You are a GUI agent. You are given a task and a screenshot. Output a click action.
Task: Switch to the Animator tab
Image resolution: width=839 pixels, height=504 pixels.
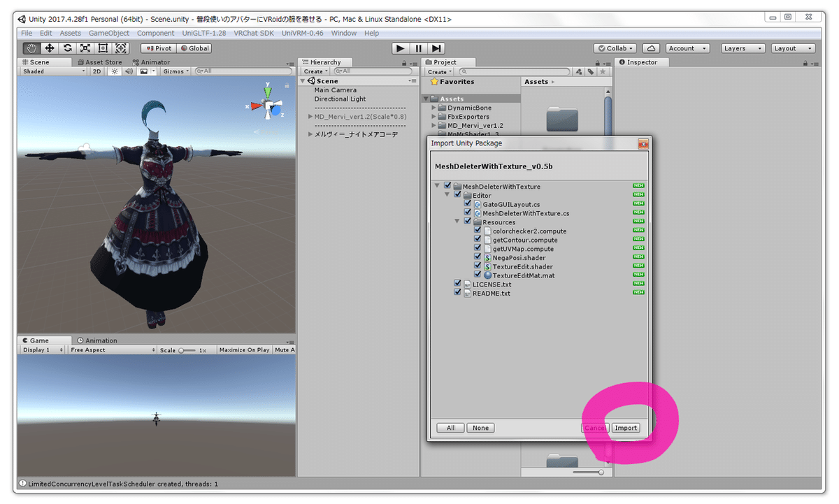click(151, 62)
